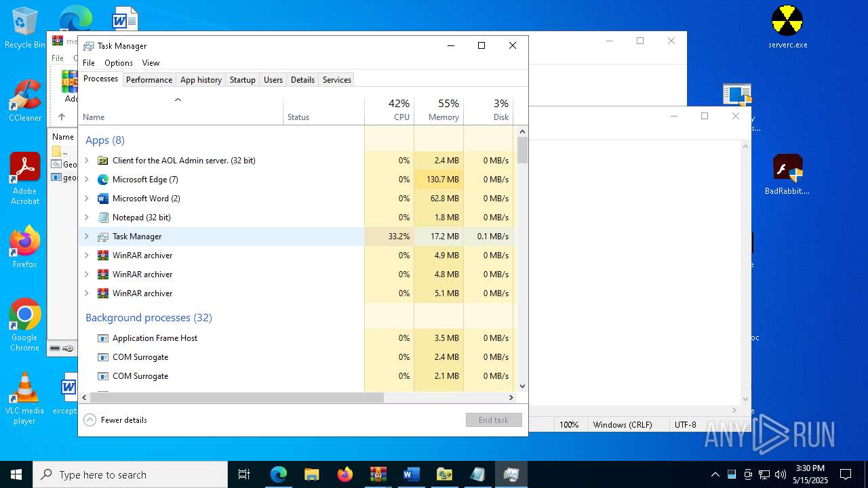This screenshot has width=868, height=488.
Task: Click the Windows (CRLF) status bar entry in Notepad
Action: click(x=623, y=424)
